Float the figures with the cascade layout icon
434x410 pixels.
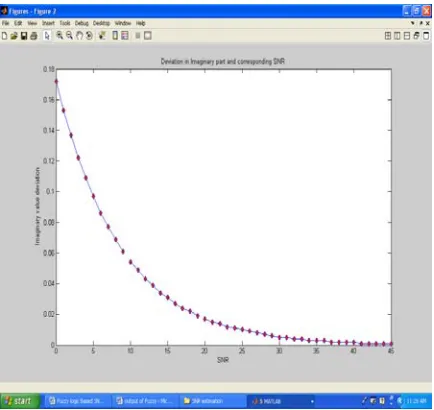tap(416, 36)
